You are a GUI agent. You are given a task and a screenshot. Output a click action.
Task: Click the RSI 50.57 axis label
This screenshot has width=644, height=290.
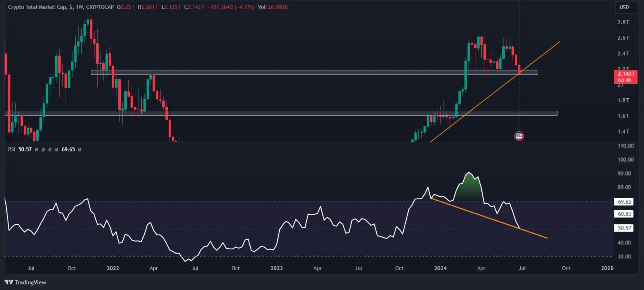coord(624,228)
